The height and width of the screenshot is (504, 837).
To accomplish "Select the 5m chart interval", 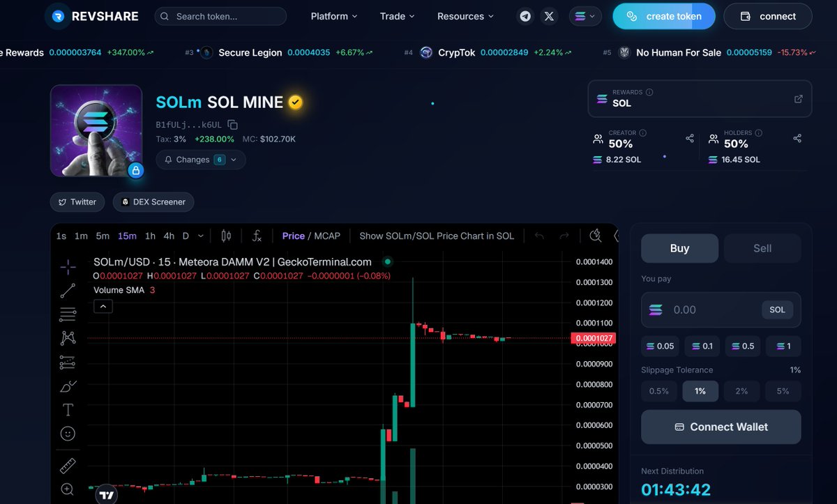I will point(103,236).
